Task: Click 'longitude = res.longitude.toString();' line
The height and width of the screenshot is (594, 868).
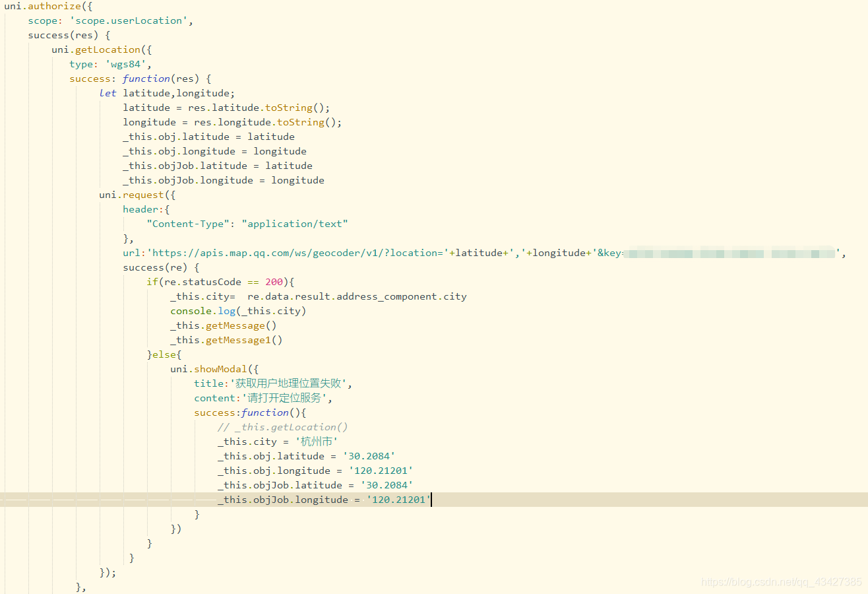Action: coord(232,122)
